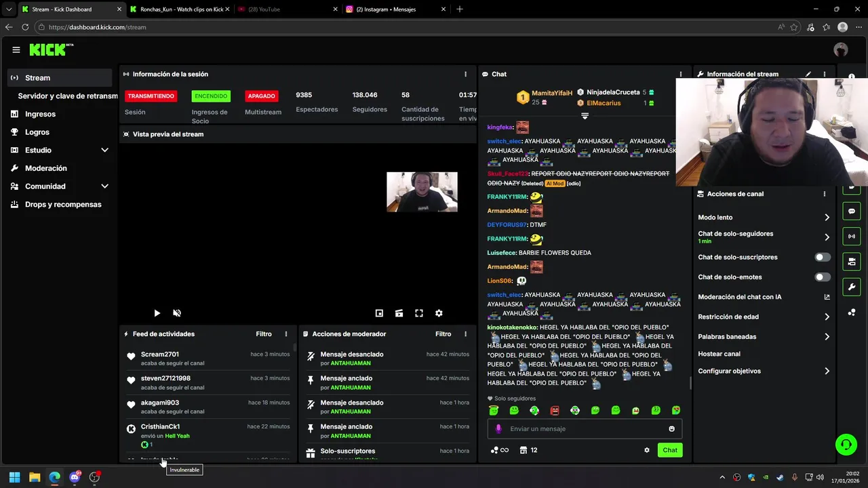
Task: Open the Acciones de moderador options menu
Action: coord(465,334)
